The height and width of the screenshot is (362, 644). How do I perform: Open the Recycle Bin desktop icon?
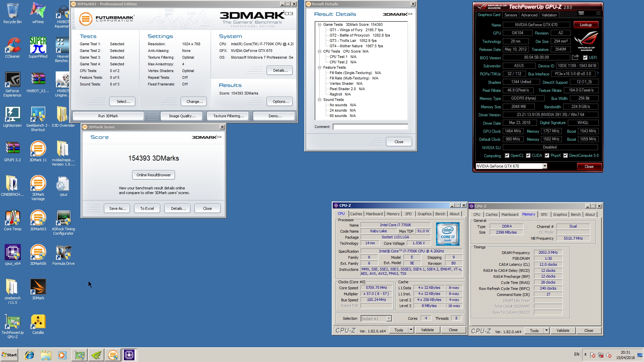coord(12,13)
